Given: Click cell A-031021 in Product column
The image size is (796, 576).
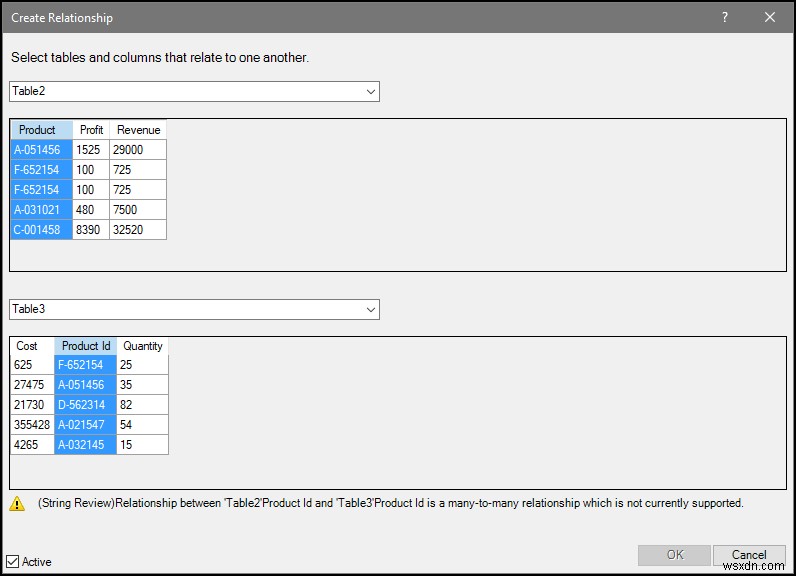Looking at the screenshot, I should [42, 210].
